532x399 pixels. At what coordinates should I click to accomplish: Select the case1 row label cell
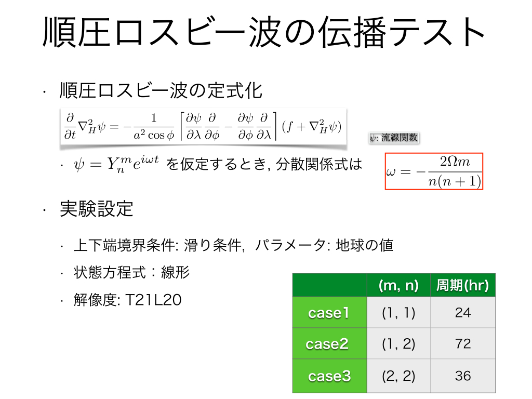(330, 312)
